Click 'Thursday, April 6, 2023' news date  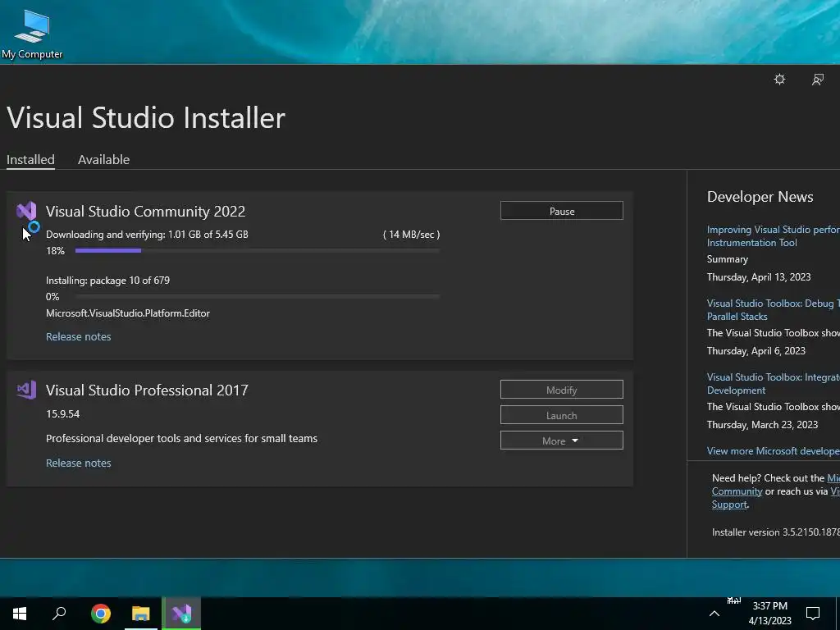click(756, 351)
